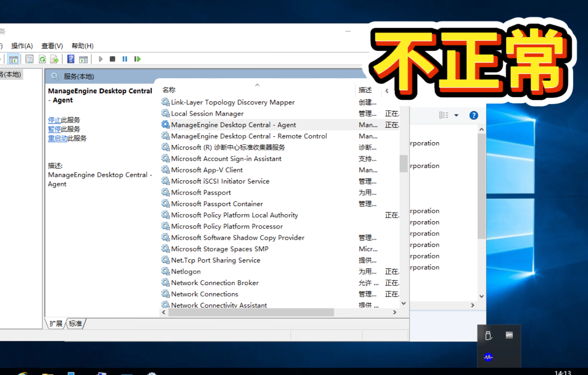This screenshot has height=375, width=588.
Task: Click the services horizontal scrollbar thumb
Action: point(252,312)
